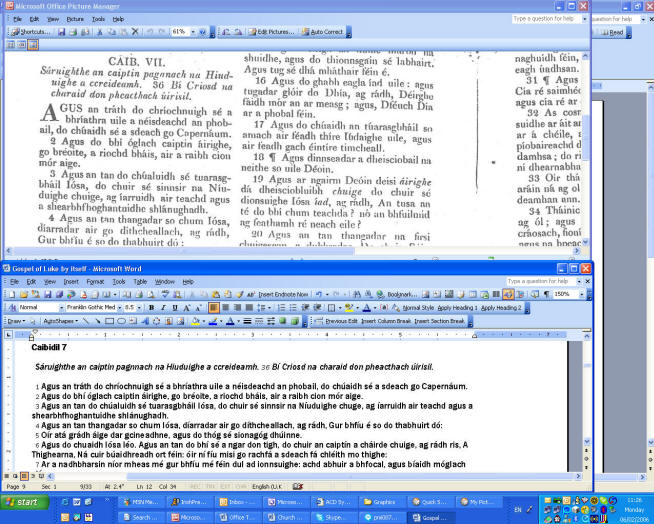Click Fill Color bucket in Drawing toolbar

[x=195, y=321]
